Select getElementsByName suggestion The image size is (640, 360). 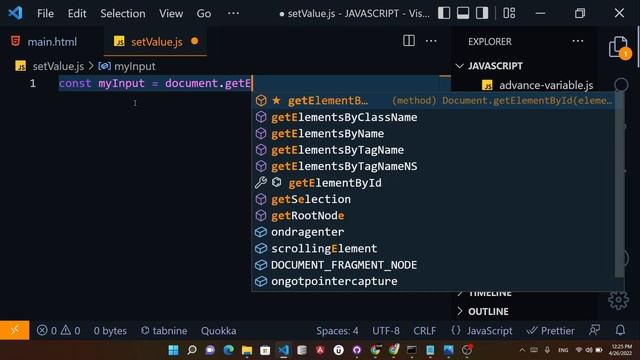point(434,134)
